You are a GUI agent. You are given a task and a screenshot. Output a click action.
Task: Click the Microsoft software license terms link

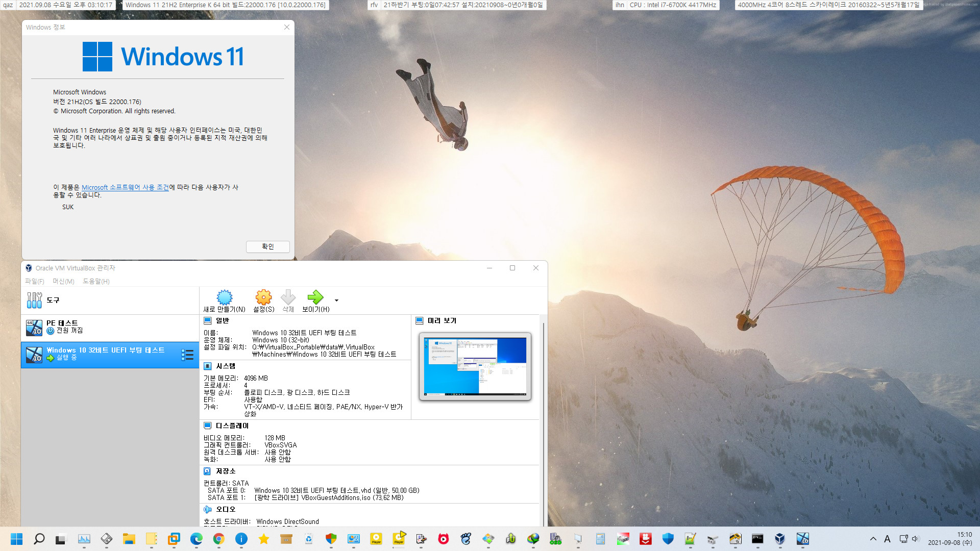125,187
